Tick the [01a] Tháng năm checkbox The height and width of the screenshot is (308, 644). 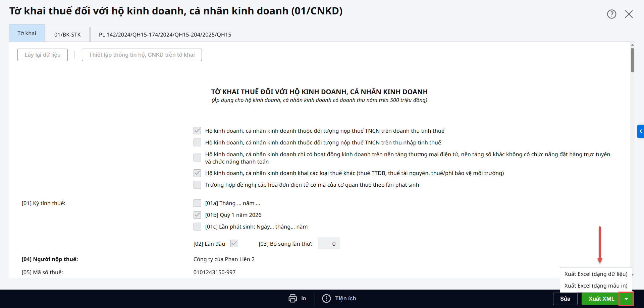coord(197,203)
